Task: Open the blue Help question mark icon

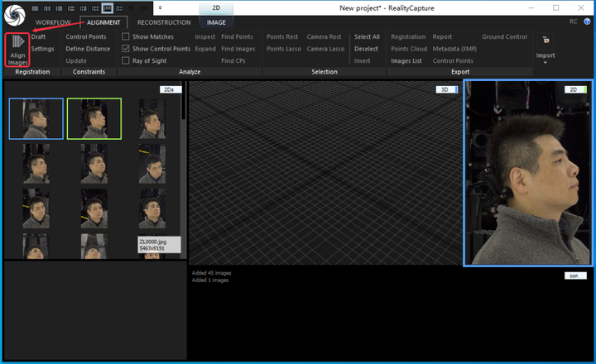Action: (x=589, y=22)
